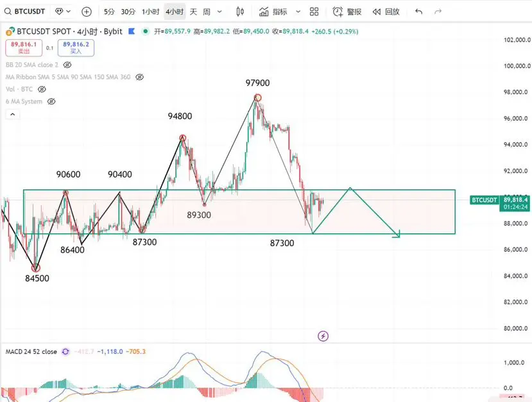Click the add symbol plus icon

click(x=87, y=12)
